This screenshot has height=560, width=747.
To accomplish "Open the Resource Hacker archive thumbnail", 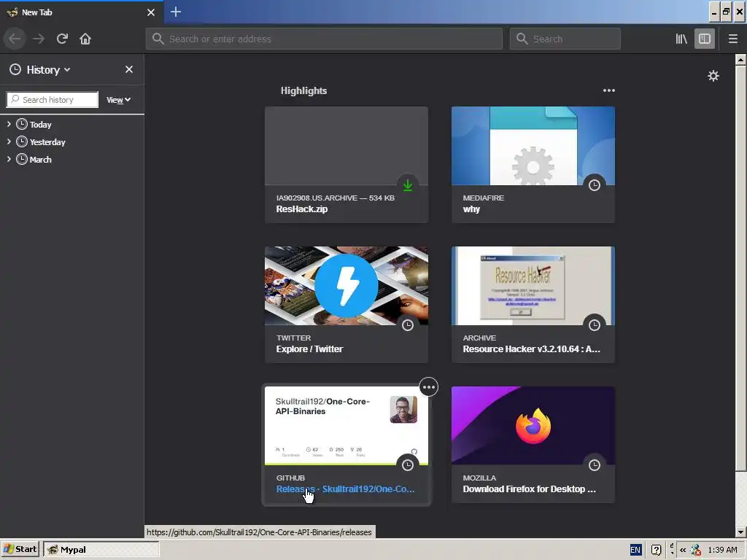I will [533, 286].
